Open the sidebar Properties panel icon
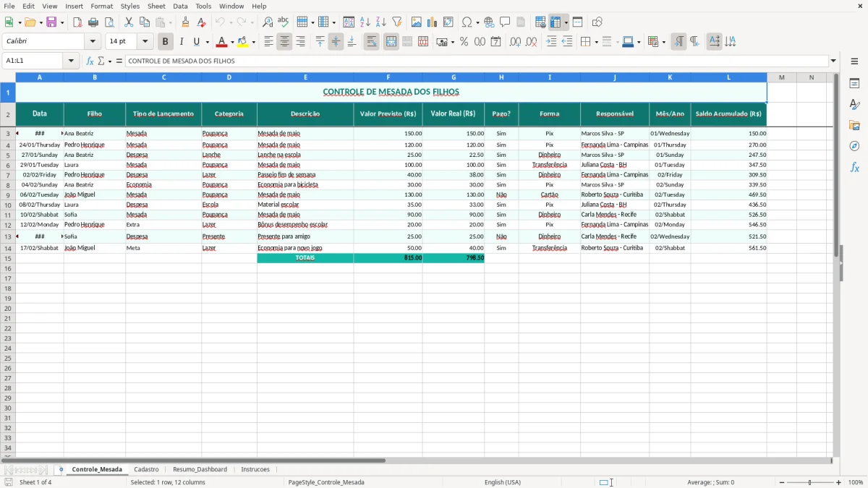This screenshot has width=868, height=488. click(x=854, y=84)
